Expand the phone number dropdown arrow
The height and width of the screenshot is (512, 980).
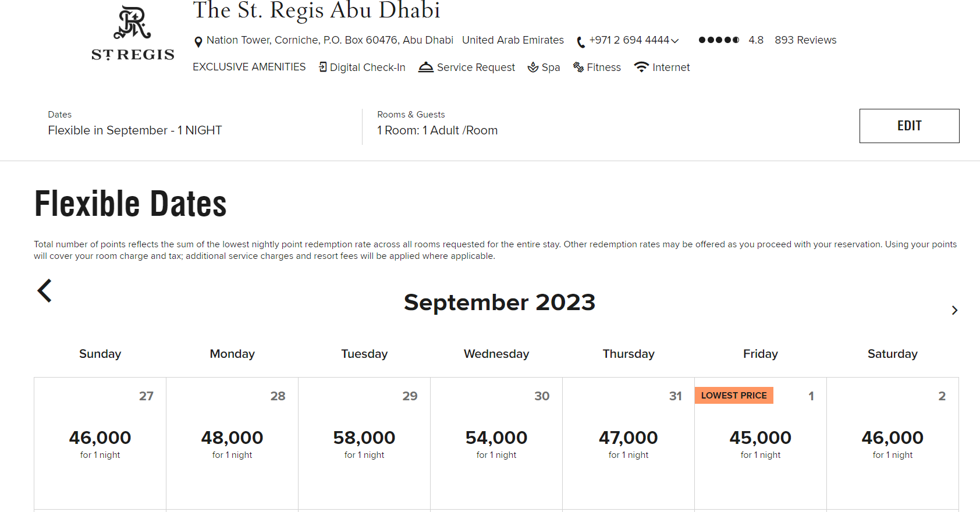click(x=675, y=41)
